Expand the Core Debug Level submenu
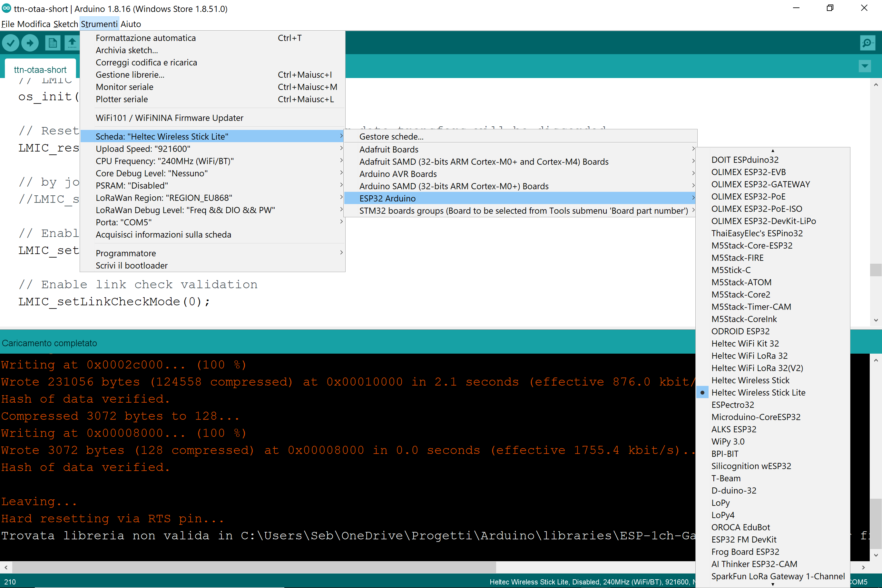 [212, 173]
